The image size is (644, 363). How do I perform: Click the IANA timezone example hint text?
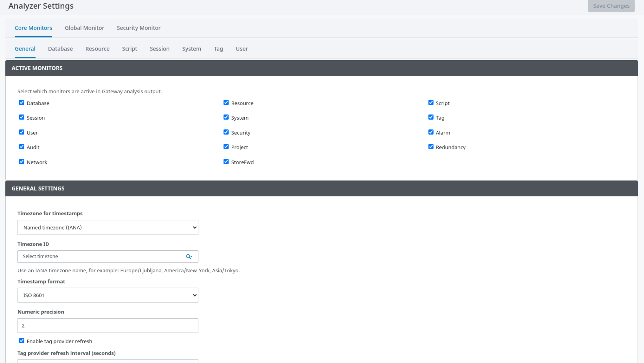128,271
